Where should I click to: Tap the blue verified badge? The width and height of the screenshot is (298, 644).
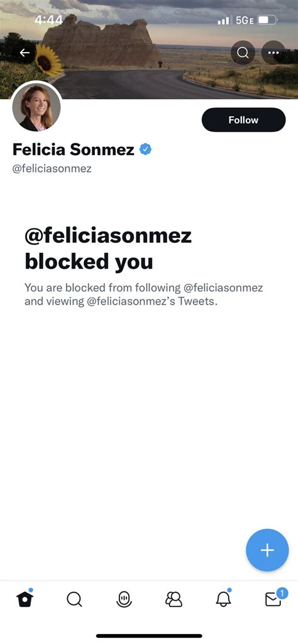pyautogui.click(x=145, y=149)
